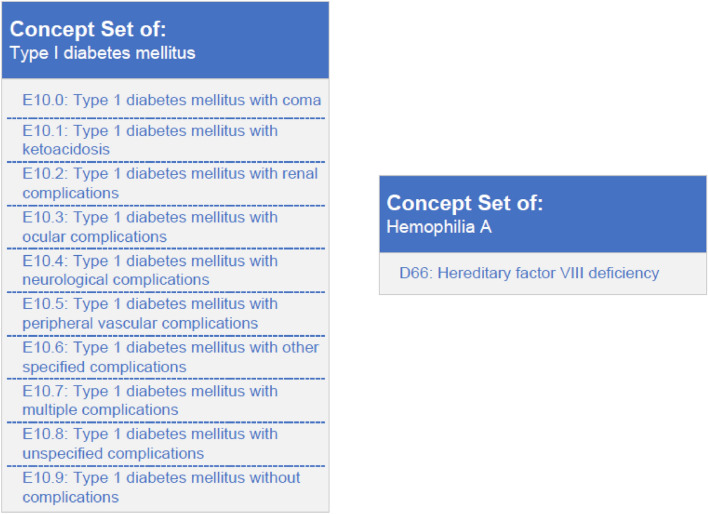Choose E10.3 diabetes with ocular complications
Viewport: 708px width, 514px height.
pyautogui.click(x=150, y=227)
